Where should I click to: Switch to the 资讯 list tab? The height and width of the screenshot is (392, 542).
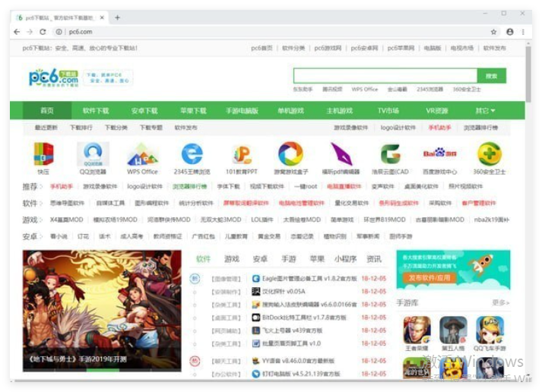(x=374, y=259)
